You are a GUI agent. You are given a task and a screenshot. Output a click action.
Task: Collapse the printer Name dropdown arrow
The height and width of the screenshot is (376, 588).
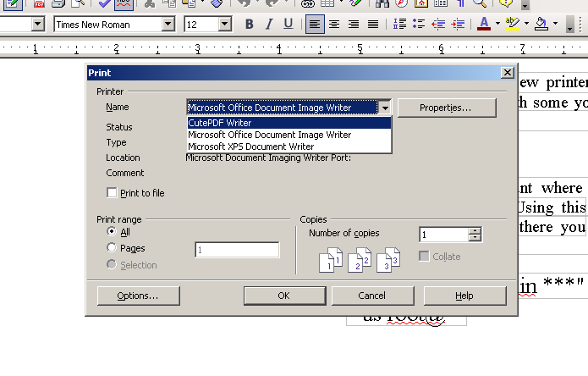385,108
